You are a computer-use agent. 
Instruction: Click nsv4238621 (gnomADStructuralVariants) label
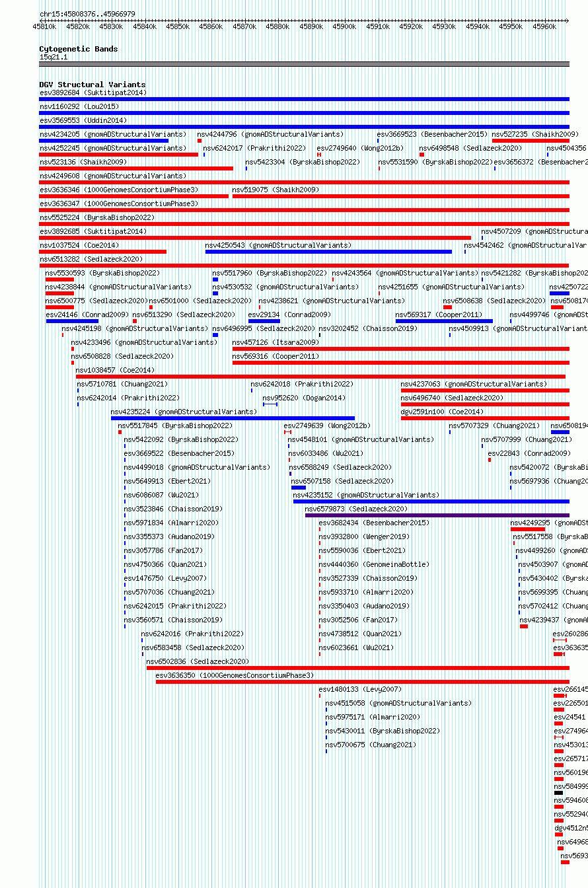332,301
